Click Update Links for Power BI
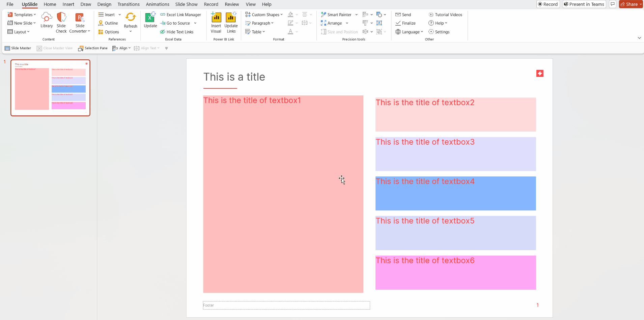The height and width of the screenshot is (320, 644). coord(231,23)
